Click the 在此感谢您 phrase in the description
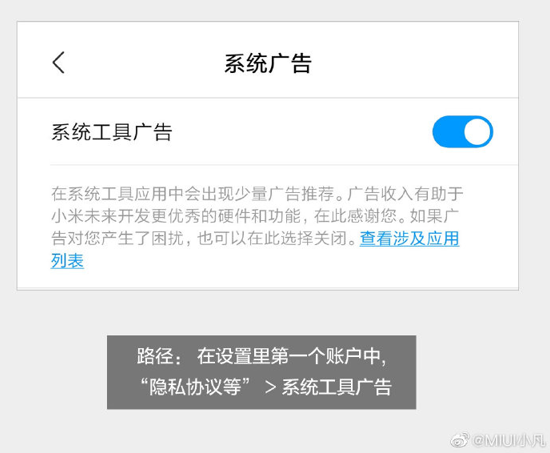Image resolution: width=550 pixels, height=453 pixels. coord(359,216)
